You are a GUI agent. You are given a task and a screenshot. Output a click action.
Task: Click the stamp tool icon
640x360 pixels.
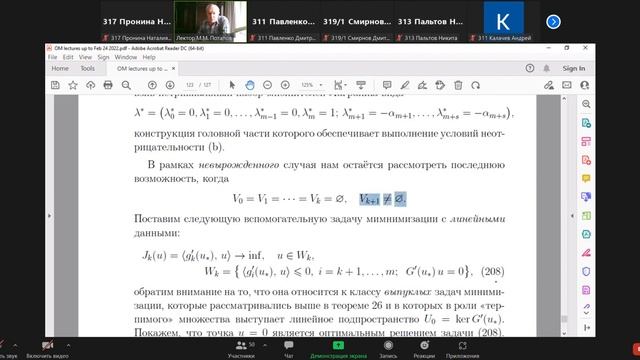tap(440, 85)
